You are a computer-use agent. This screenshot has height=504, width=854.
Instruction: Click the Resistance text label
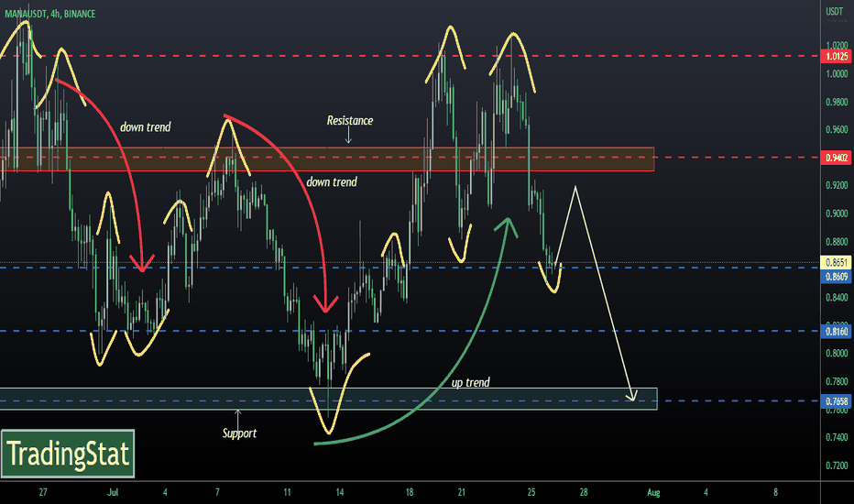350,120
